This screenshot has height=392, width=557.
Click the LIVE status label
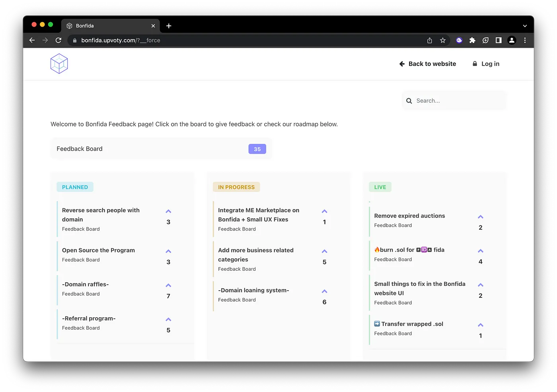pos(380,187)
